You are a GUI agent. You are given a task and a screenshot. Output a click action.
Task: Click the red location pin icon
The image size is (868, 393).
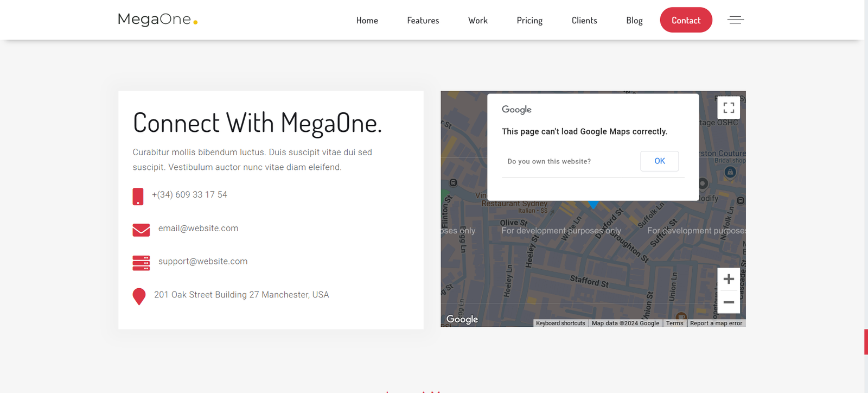pyautogui.click(x=139, y=296)
